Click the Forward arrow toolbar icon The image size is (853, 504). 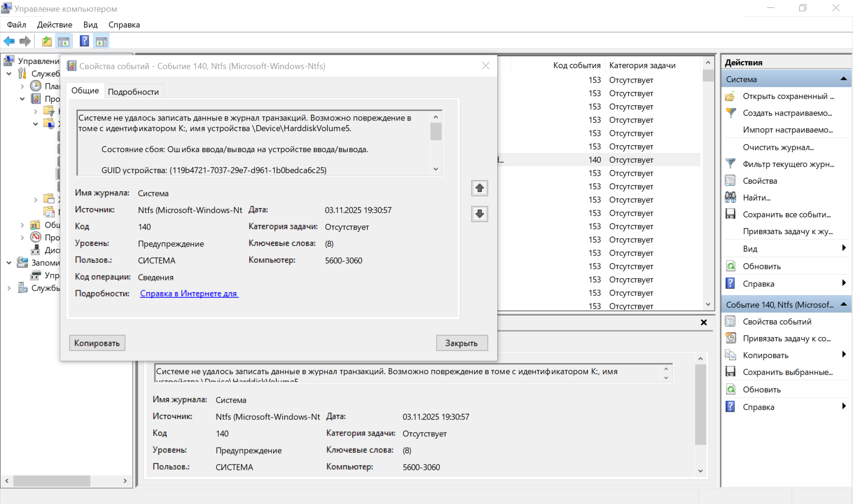point(25,42)
